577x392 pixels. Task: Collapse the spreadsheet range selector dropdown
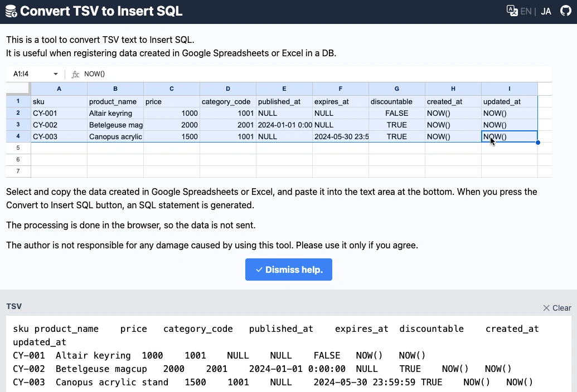click(x=55, y=73)
